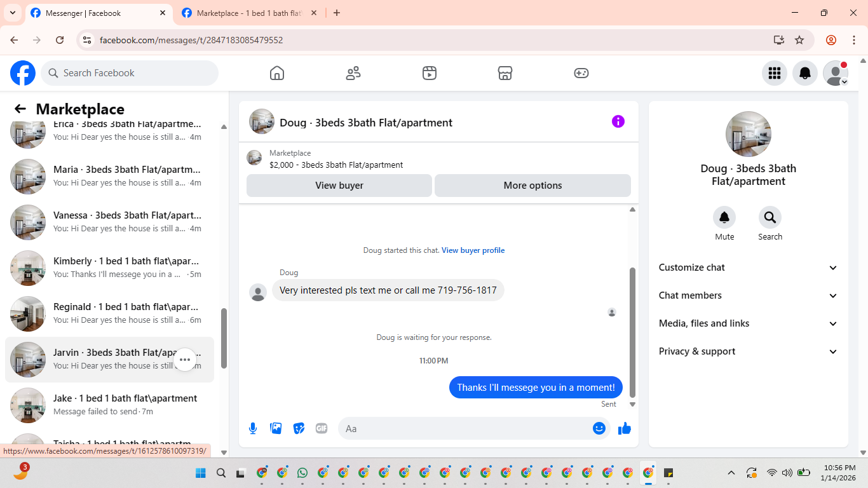The width and height of the screenshot is (868, 488).
Task: Open taskbar search
Action: coord(221,473)
